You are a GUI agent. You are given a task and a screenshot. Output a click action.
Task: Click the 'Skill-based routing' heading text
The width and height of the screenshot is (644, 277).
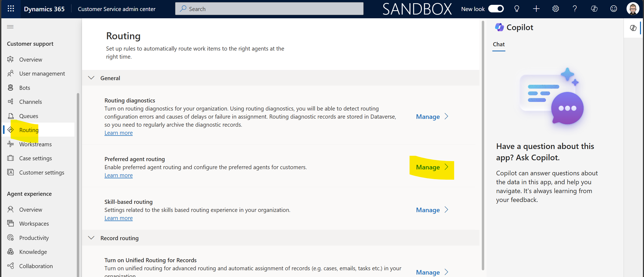[128, 202]
